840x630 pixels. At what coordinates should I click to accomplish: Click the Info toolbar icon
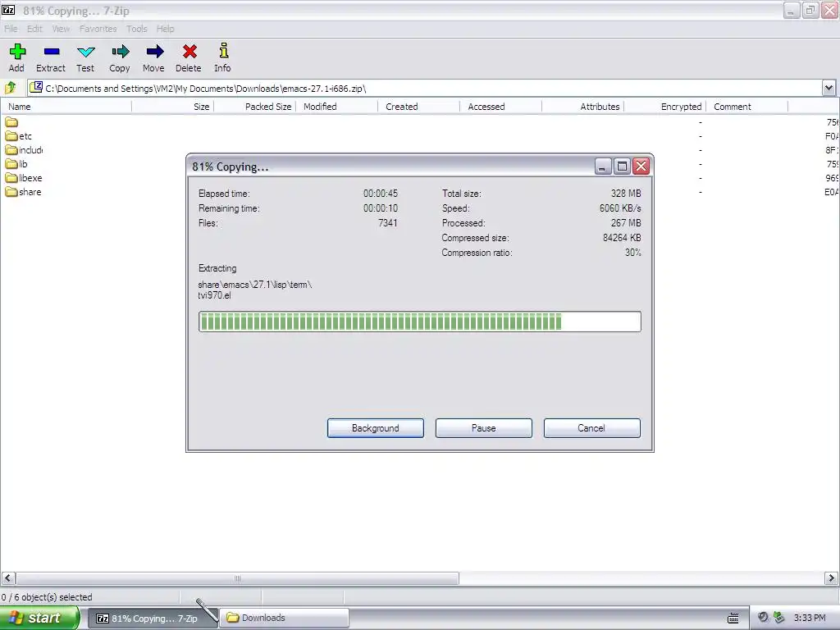coord(223,50)
